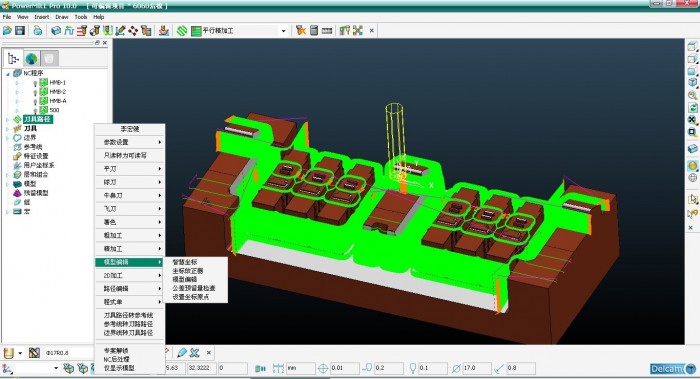Toggle light bulb for HMB-A NC program
The height and width of the screenshot is (379, 700).
35,101
